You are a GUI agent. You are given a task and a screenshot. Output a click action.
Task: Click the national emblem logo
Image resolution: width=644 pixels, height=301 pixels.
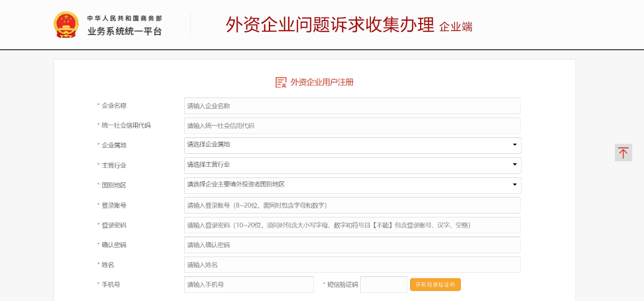(66, 25)
